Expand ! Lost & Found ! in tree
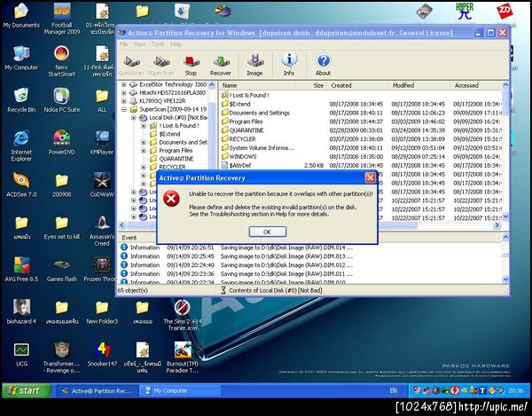The height and width of the screenshot is (416, 532). [144, 126]
